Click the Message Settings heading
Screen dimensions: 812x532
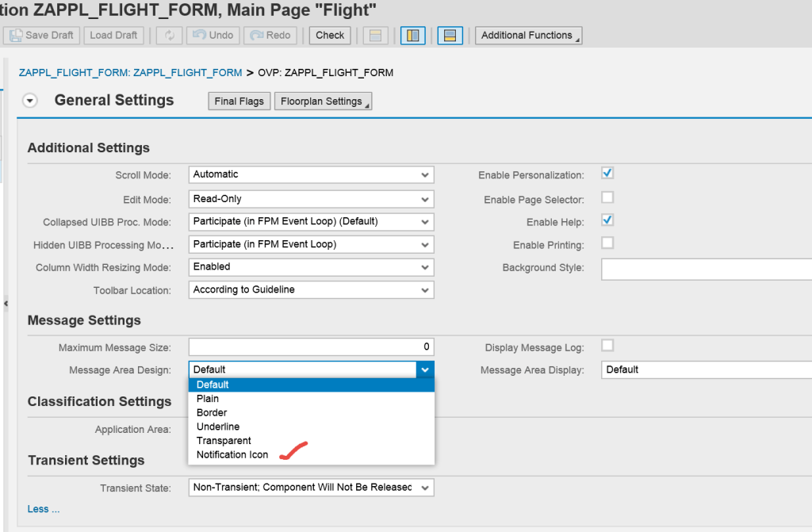point(84,320)
